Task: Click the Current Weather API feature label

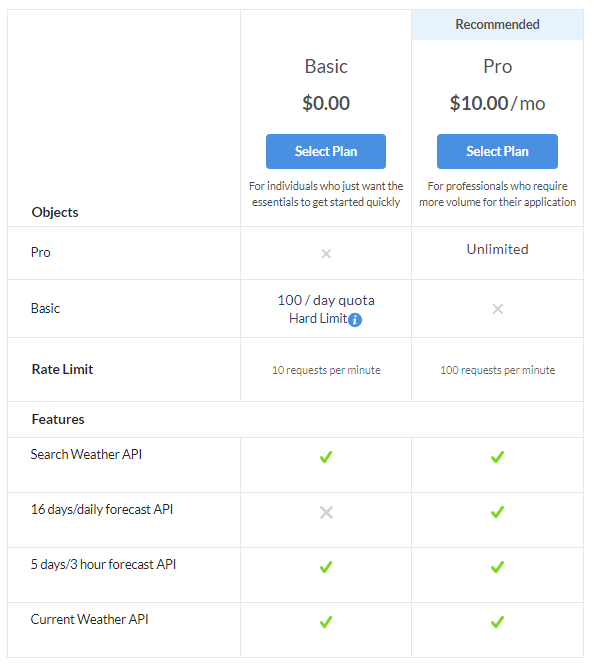Action: pyautogui.click(x=89, y=619)
